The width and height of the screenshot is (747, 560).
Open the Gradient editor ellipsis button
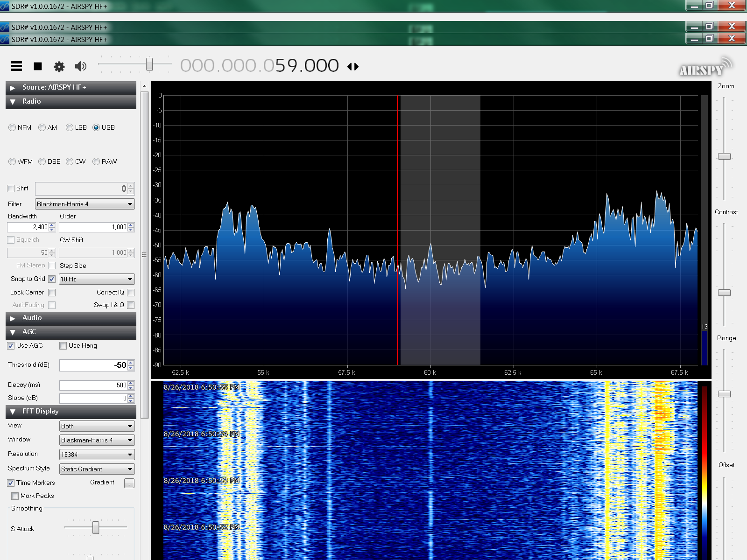tap(129, 483)
